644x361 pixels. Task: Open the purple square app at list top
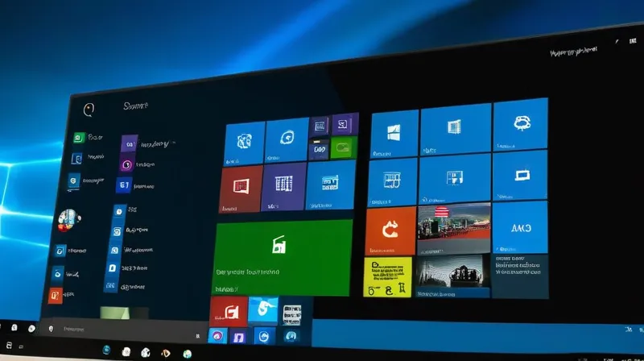[130, 144]
